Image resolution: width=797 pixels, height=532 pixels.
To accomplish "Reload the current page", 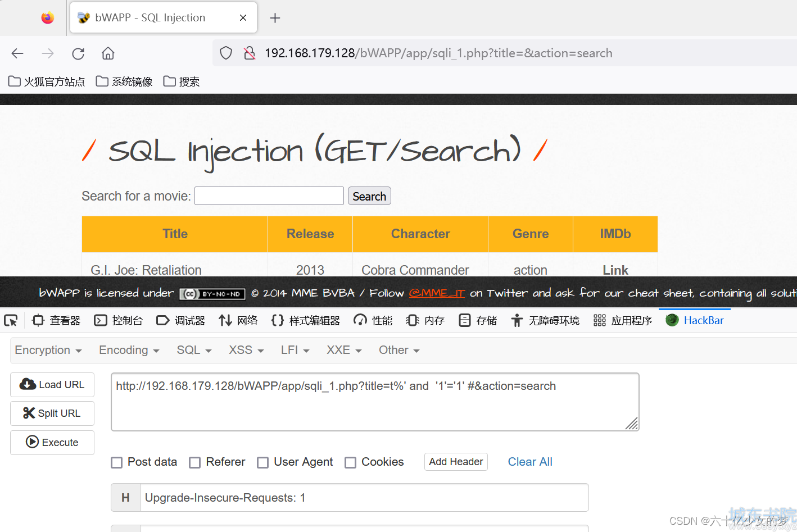I will [x=78, y=53].
